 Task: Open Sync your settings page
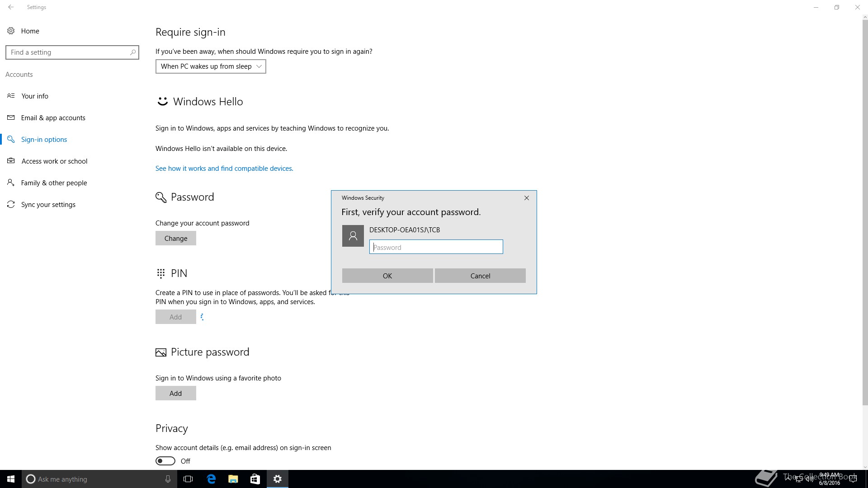(x=48, y=204)
